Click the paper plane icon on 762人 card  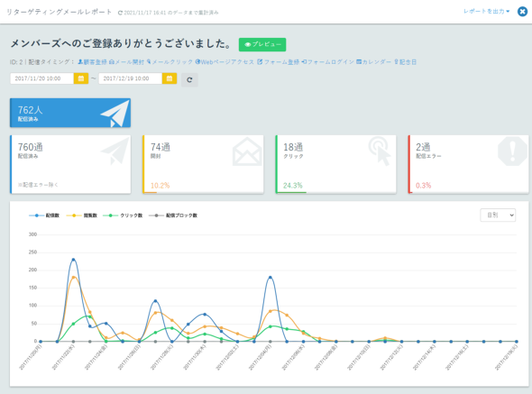[115, 114]
